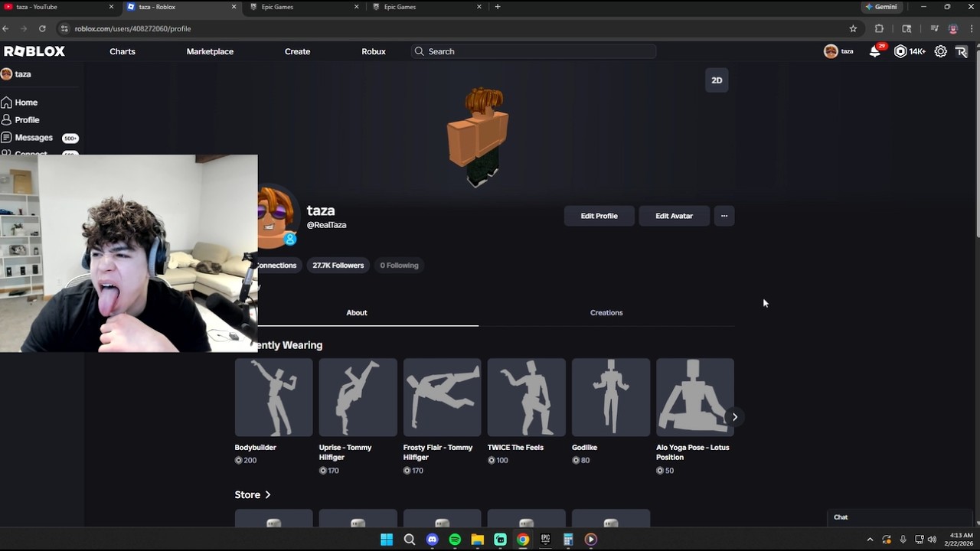Open the Profile sidebar item
The height and width of the screenshot is (551, 980).
point(21,119)
